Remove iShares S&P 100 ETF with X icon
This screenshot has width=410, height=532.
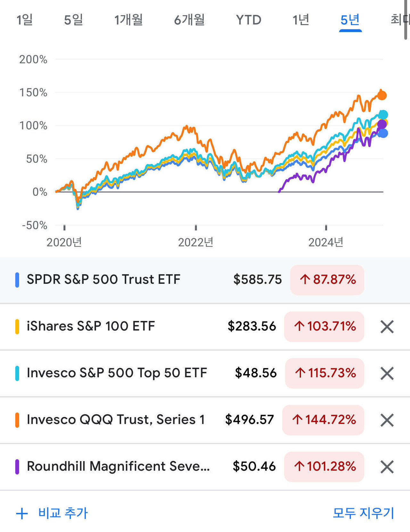click(x=387, y=327)
